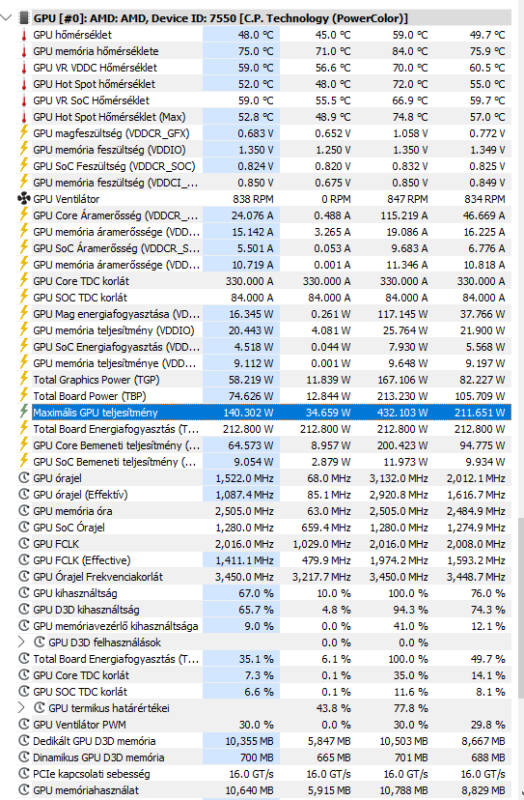Select the Total Graphics Power (TGP) row
The width and height of the screenshot is (524, 800).
pyautogui.click(x=264, y=380)
